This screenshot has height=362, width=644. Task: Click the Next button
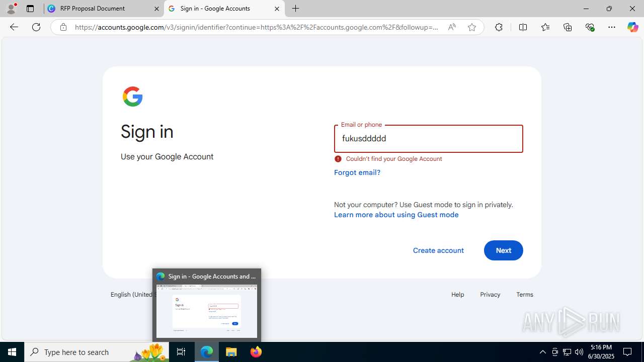click(504, 250)
